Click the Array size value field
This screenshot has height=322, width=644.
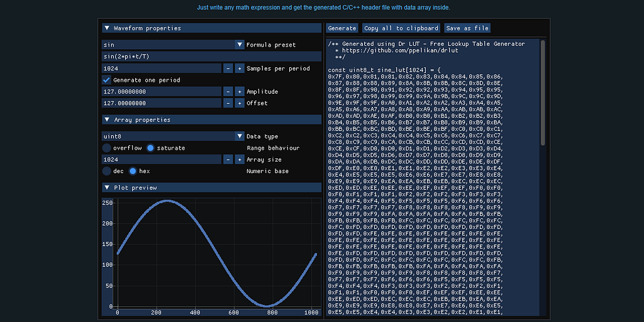tap(162, 159)
